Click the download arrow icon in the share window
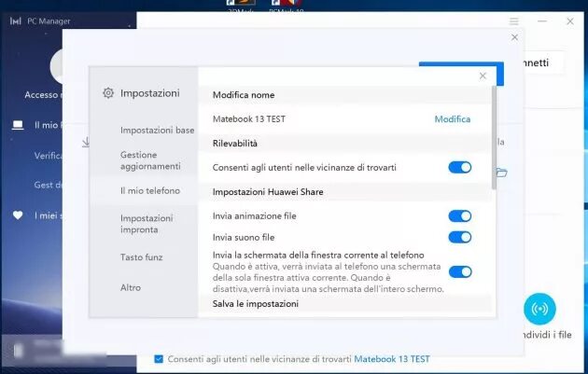The width and height of the screenshot is (588, 374). point(86,142)
